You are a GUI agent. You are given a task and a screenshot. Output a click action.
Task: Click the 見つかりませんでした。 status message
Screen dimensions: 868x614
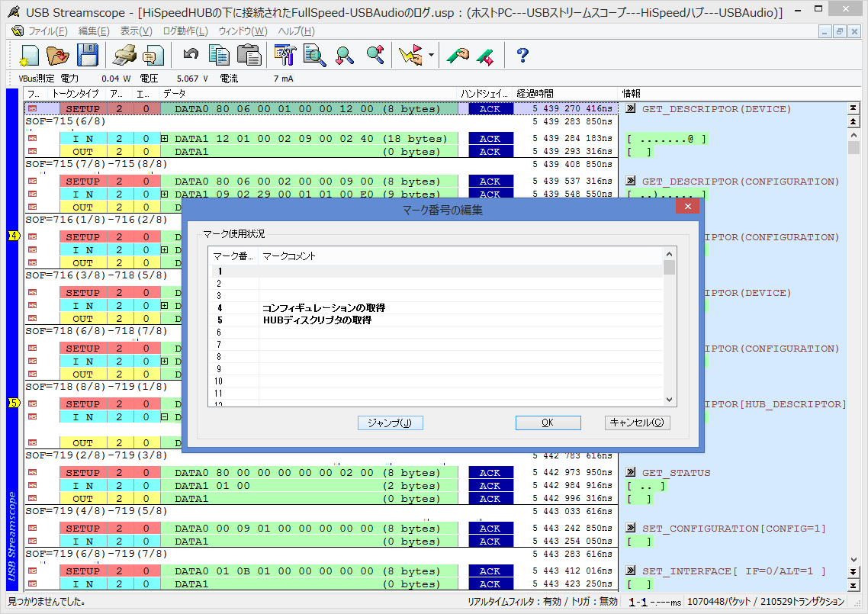pos(47,601)
